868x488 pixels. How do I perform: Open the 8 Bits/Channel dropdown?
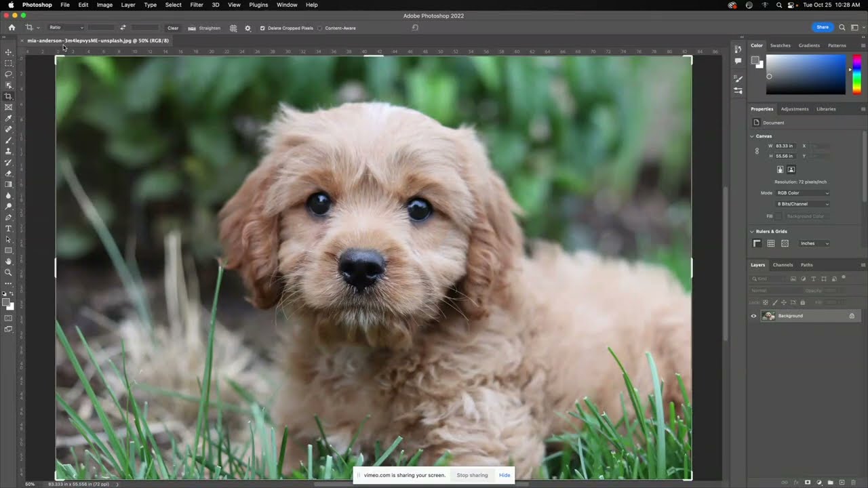[803, 204]
